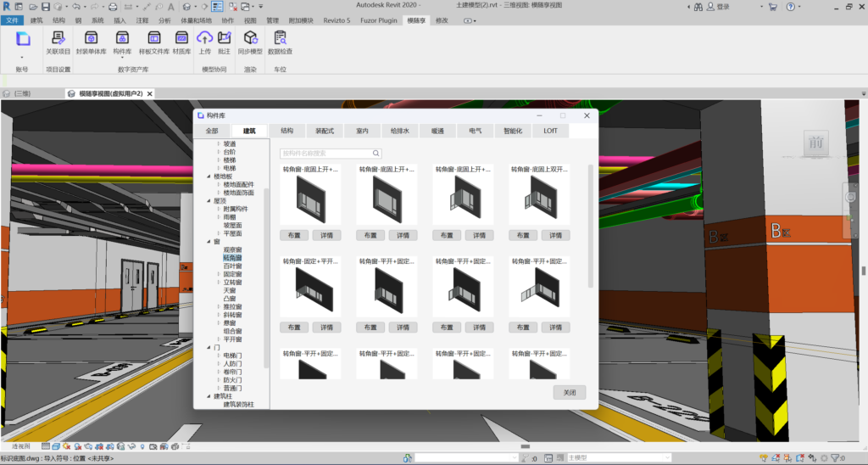The height and width of the screenshot is (465, 868).
Task: Click the component name search field
Action: point(326,154)
